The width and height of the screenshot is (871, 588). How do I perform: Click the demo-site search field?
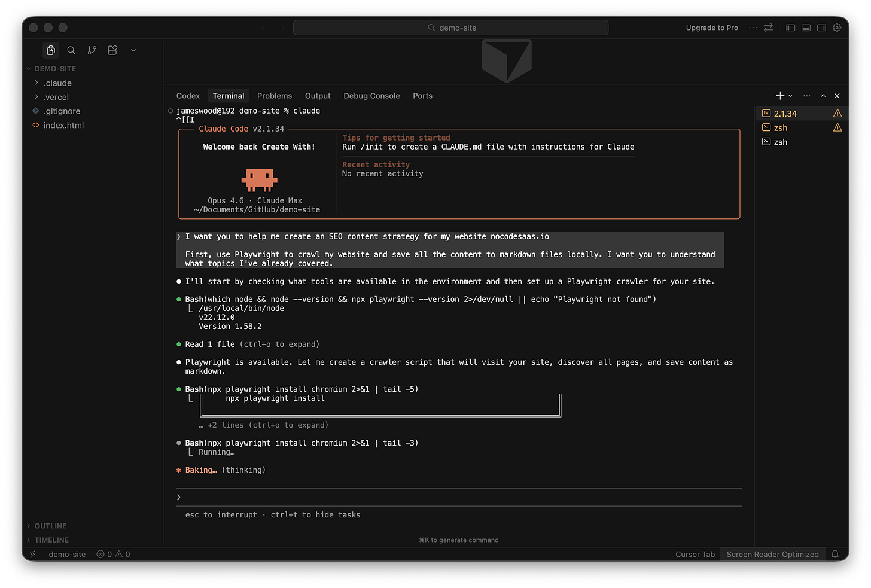tap(450, 28)
